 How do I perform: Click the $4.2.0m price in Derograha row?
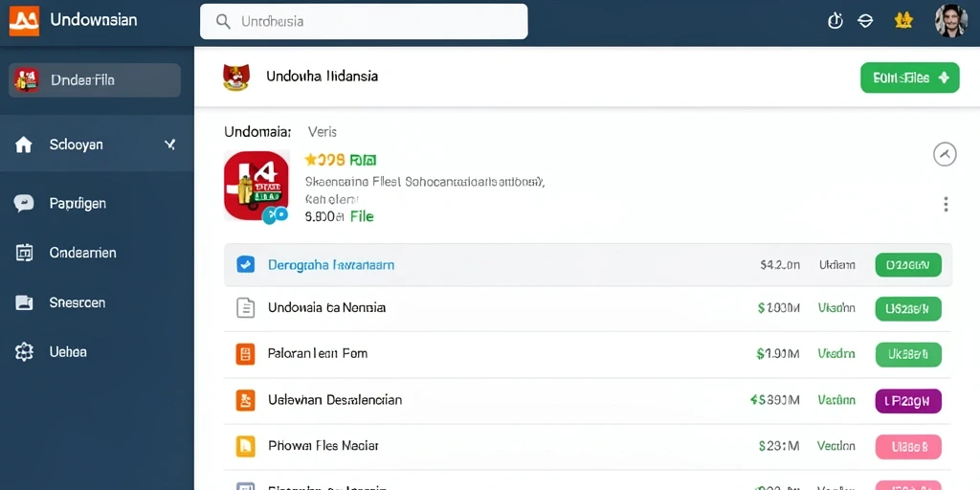pos(780,265)
